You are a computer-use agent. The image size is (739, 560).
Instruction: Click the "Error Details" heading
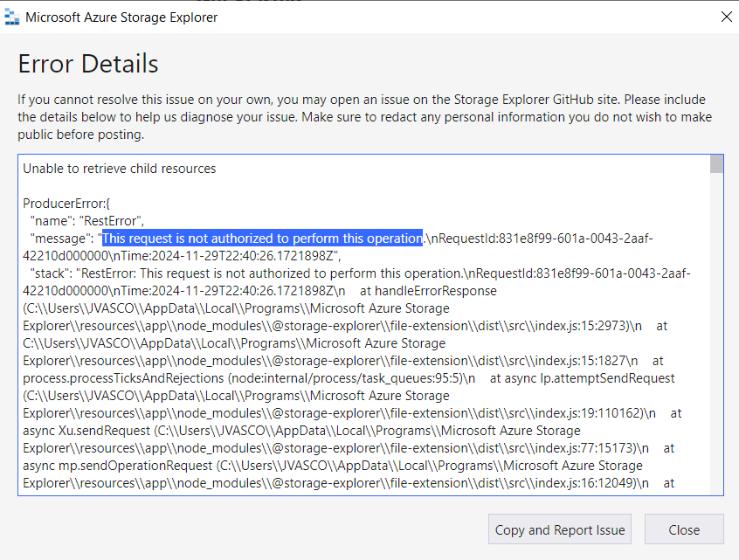(x=88, y=64)
